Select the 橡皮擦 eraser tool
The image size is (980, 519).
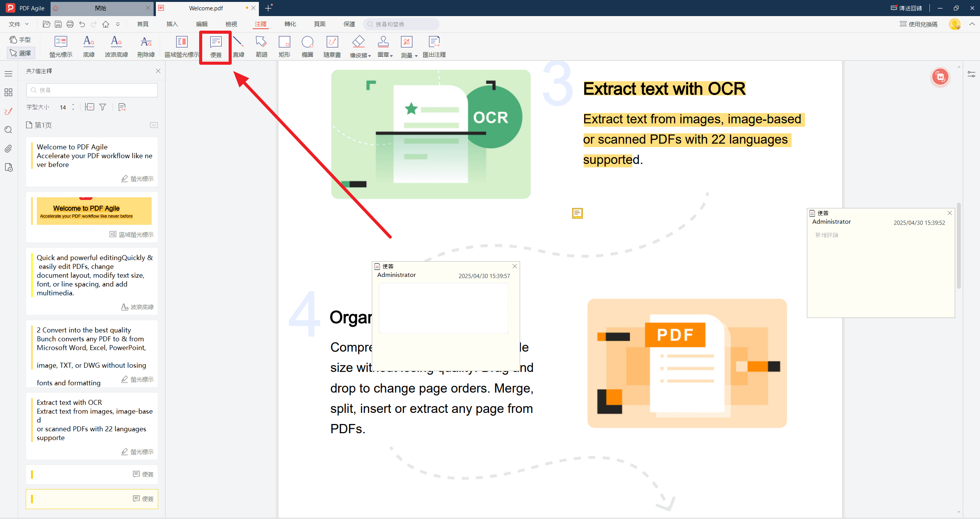click(x=358, y=47)
